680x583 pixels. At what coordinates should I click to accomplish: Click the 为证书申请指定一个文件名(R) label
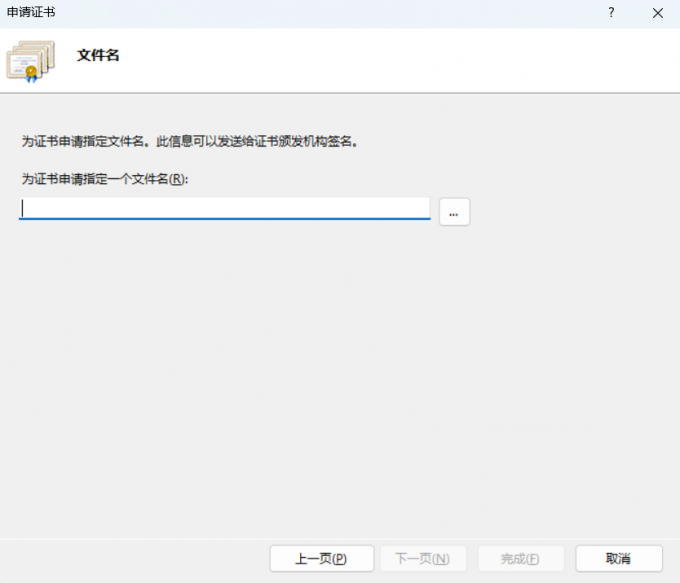pos(105,179)
